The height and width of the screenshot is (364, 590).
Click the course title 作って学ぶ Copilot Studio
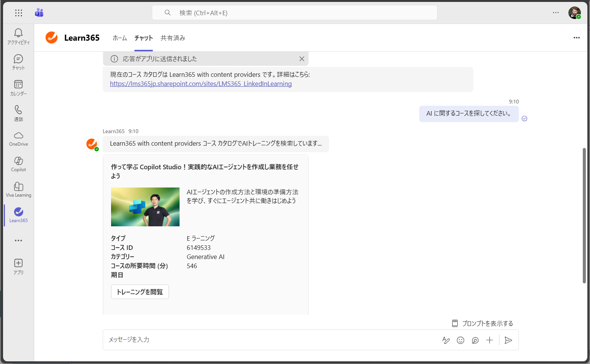click(205, 171)
